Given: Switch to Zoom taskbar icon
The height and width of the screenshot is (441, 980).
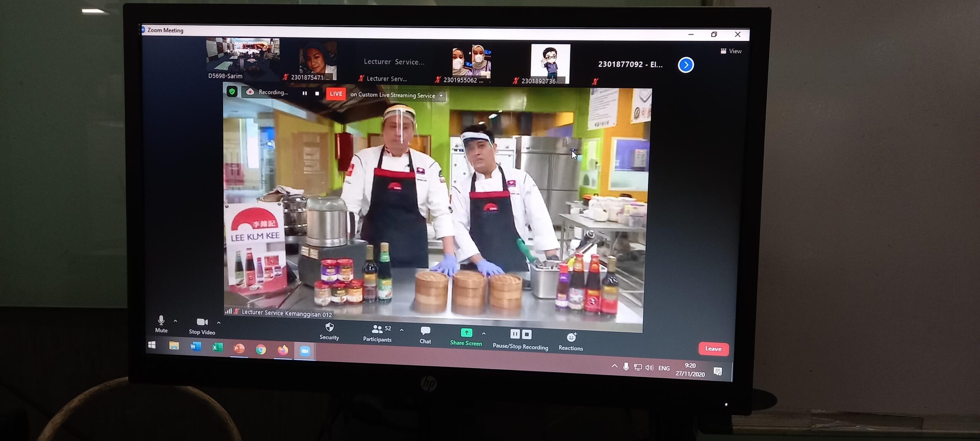Looking at the screenshot, I should pyautogui.click(x=305, y=351).
